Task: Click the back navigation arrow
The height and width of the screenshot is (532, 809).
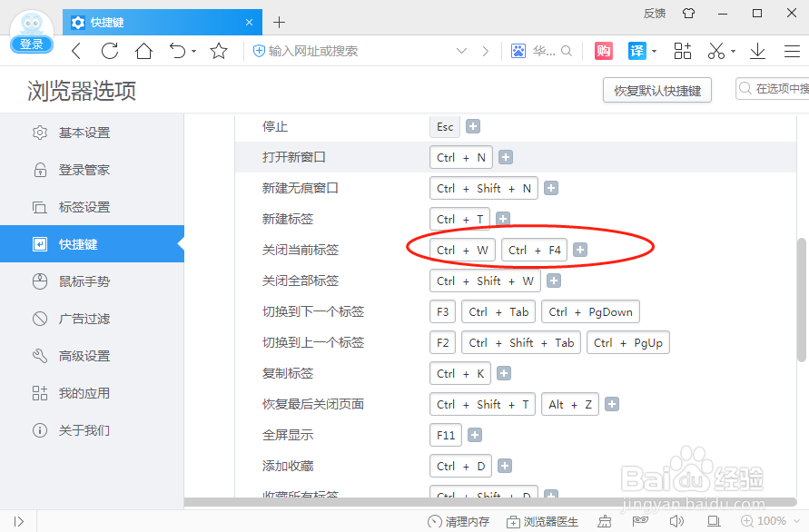Action: [x=76, y=51]
